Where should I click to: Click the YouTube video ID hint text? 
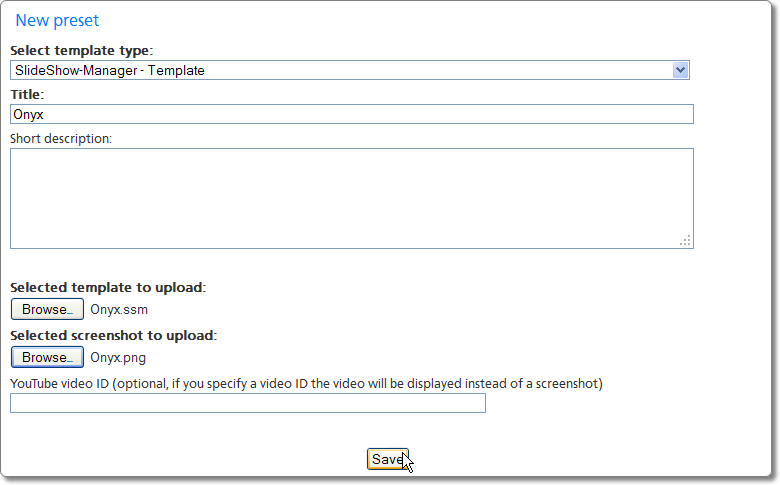pyautogui.click(x=306, y=383)
